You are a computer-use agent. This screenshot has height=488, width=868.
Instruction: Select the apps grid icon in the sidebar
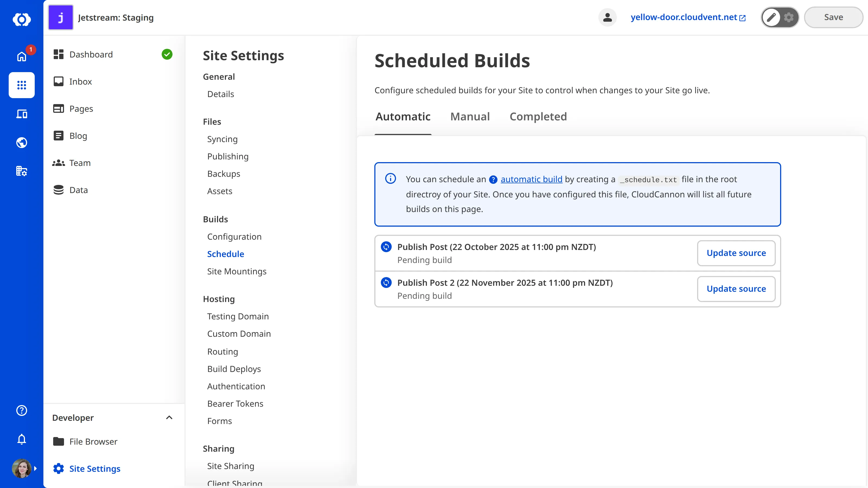tap(22, 85)
